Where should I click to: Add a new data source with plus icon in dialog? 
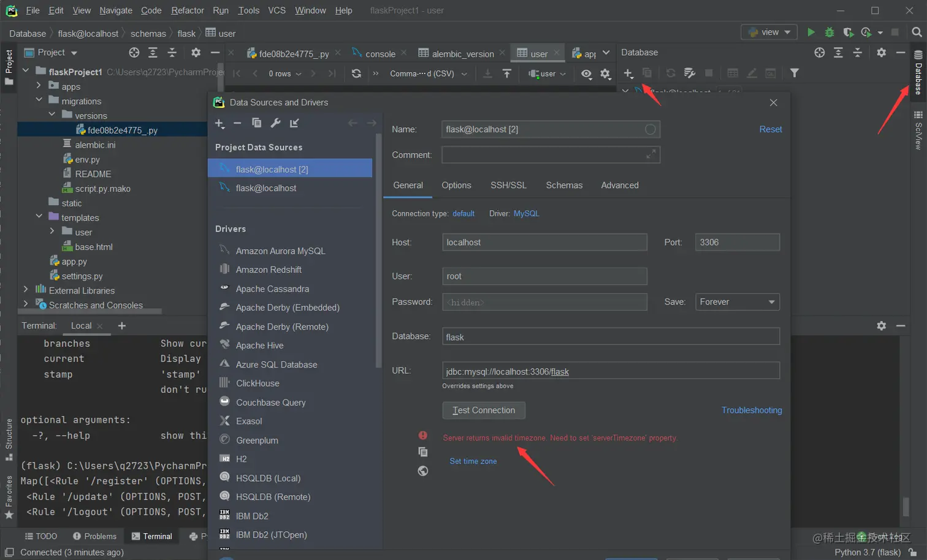(219, 123)
